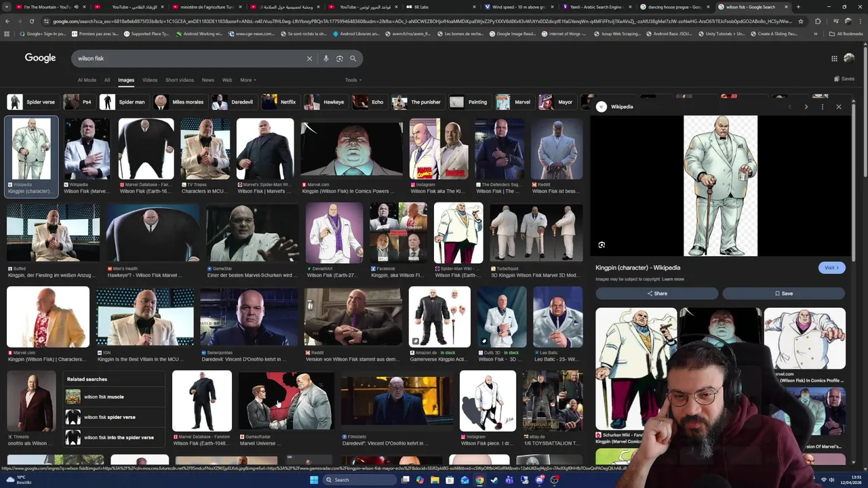The height and width of the screenshot is (488, 868).
Task: Switch to All results tab
Action: click(107, 80)
